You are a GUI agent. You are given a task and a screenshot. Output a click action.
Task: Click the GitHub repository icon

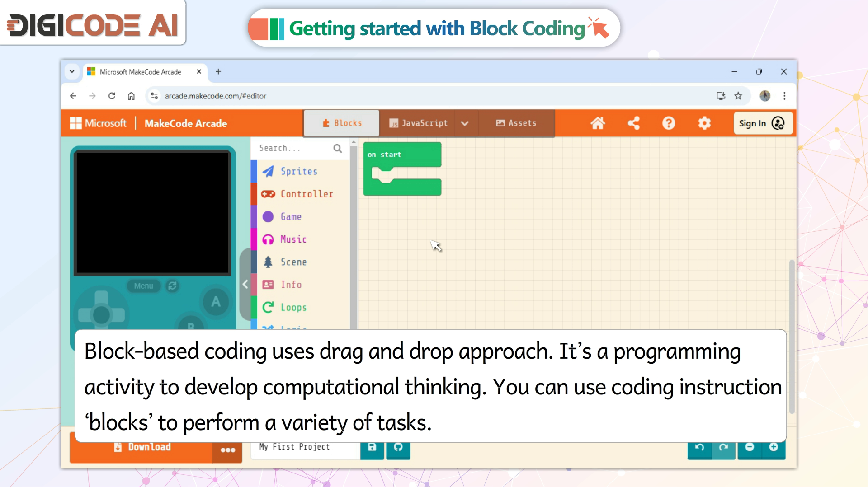398,447
